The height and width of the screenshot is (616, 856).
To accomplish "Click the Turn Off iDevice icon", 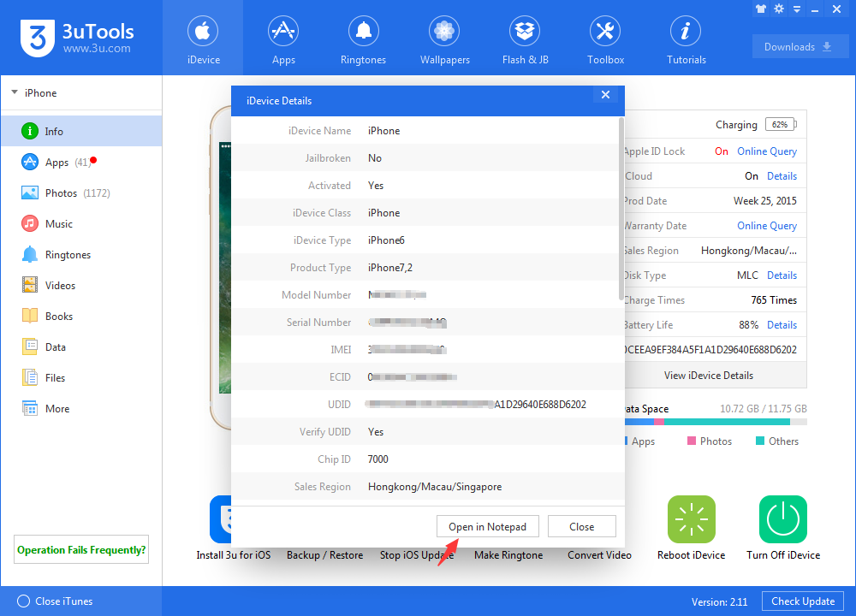I will [x=783, y=518].
